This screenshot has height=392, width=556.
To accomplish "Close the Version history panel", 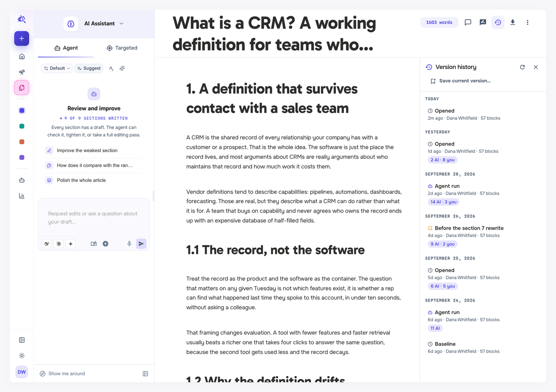I will point(536,67).
